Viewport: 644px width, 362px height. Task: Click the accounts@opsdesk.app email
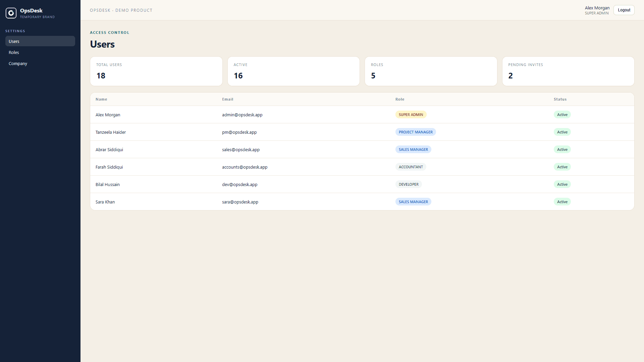(245, 167)
